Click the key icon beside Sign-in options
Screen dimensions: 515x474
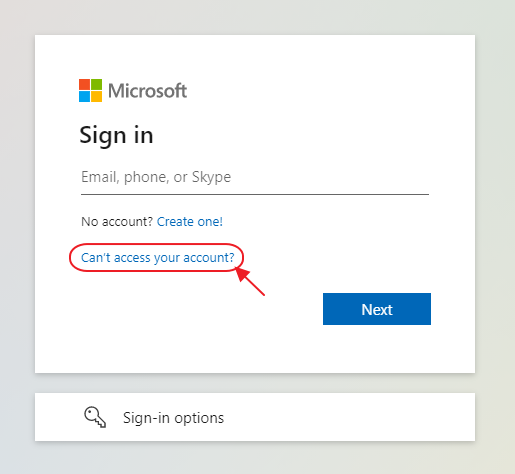(95, 417)
